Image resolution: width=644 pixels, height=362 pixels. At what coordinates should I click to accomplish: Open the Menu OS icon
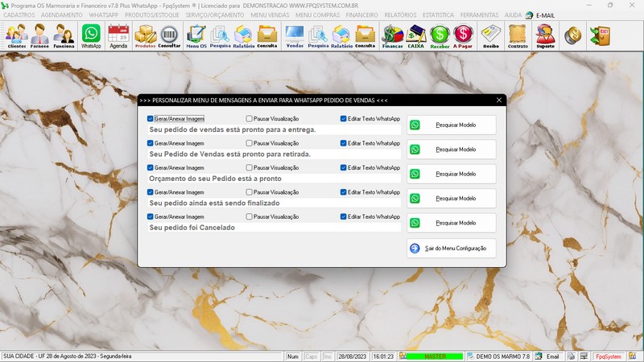(196, 36)
